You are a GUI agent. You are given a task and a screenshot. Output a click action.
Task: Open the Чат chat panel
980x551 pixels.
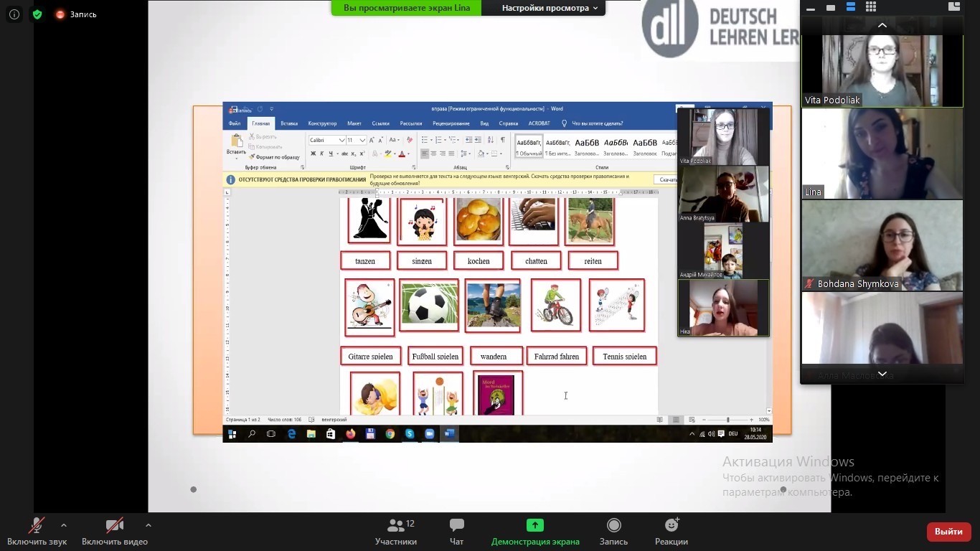(x=456, y=531)
